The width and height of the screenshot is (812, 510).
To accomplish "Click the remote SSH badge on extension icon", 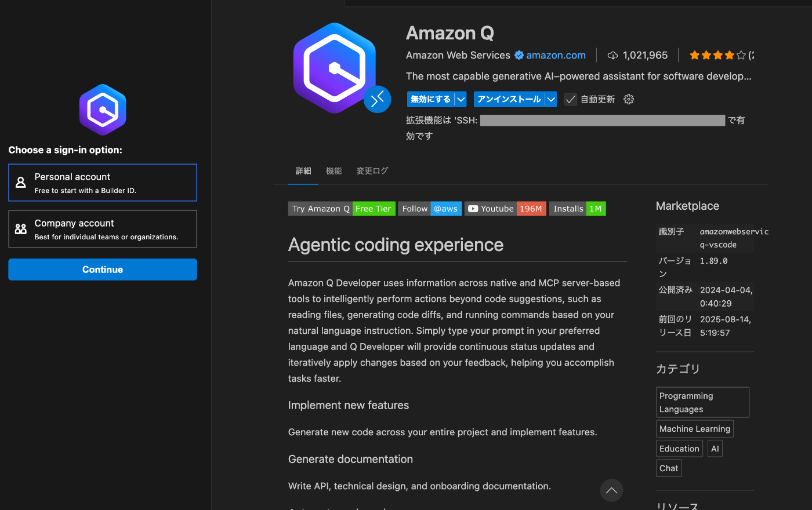I will pyautogui.click(x=377, y=99).
